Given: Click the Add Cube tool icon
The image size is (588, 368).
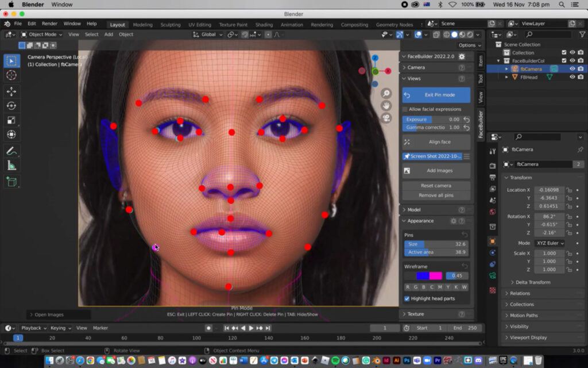Looking at the screenshot, I should 11,182.
